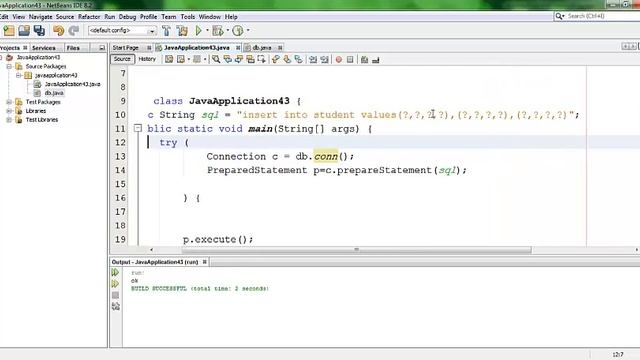Switch to the db.java editor tab

point(262,48)
